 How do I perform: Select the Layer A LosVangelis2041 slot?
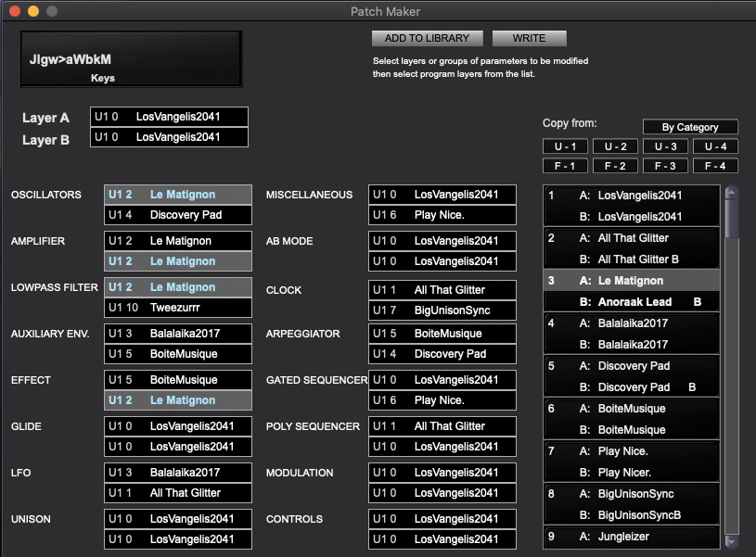170,117
